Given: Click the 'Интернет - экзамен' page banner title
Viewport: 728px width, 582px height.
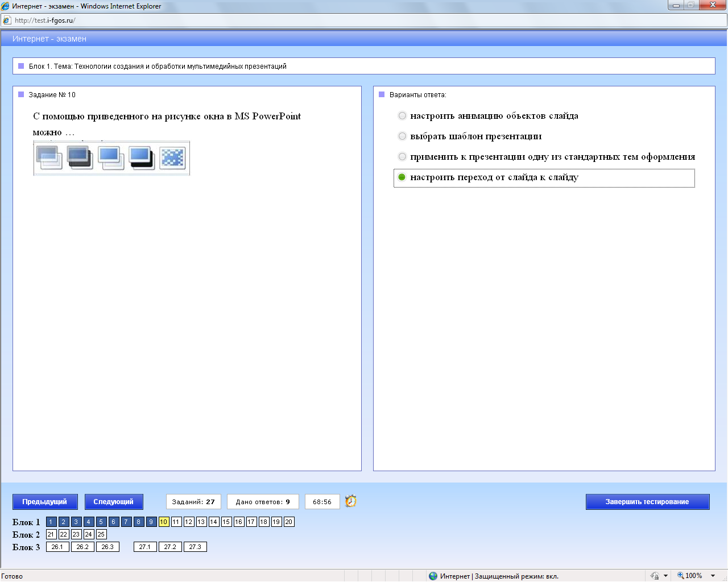Looking at the screenshot, I should (49, 39).
